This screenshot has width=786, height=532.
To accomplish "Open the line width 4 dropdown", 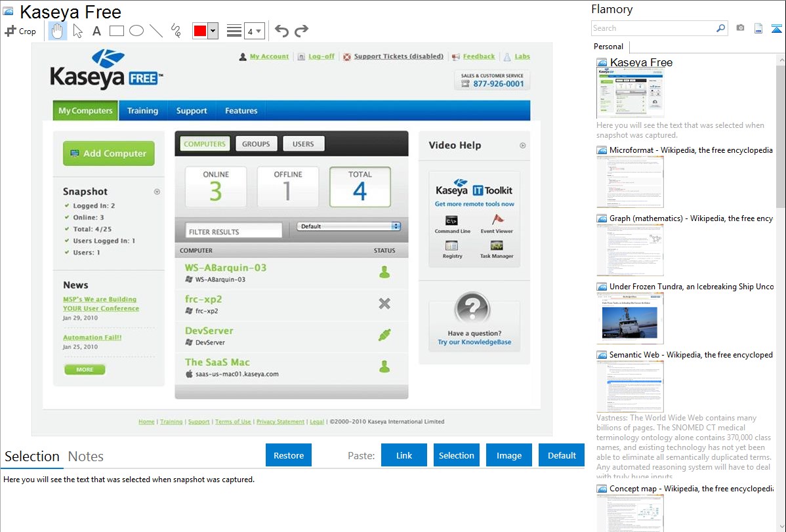I will coord(255,31).
